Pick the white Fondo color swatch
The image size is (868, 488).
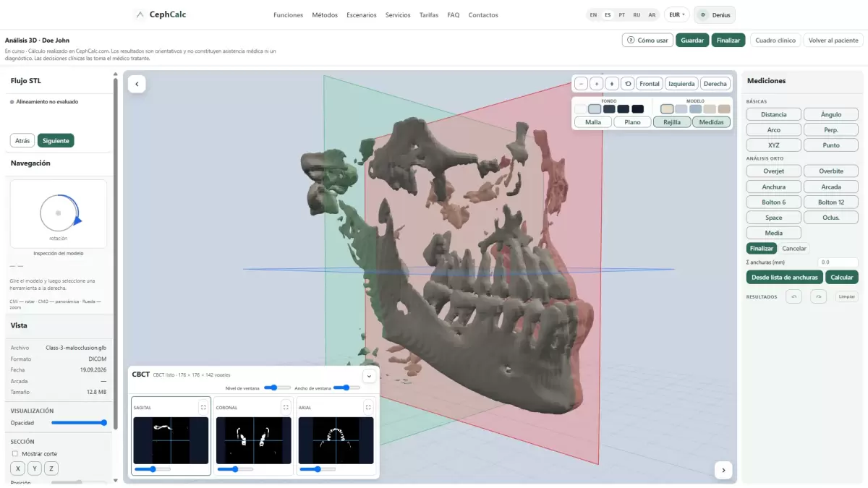coord(580,109)
